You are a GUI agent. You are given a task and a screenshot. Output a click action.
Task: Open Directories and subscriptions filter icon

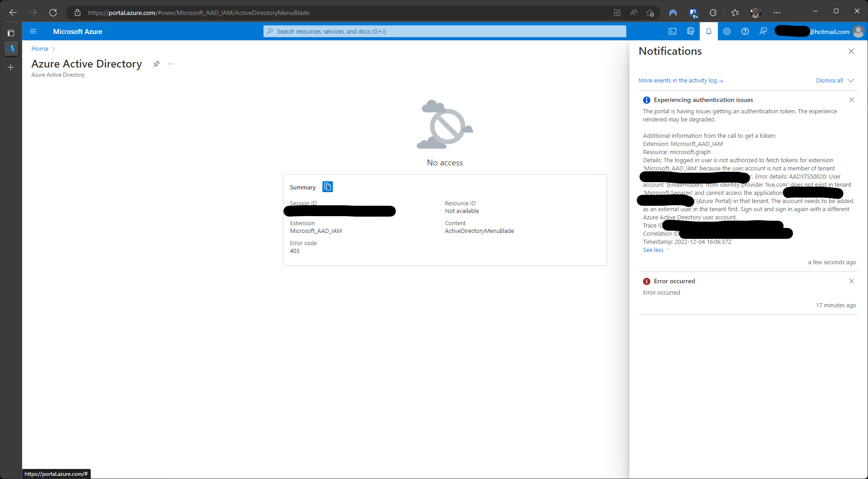point(691,31)
